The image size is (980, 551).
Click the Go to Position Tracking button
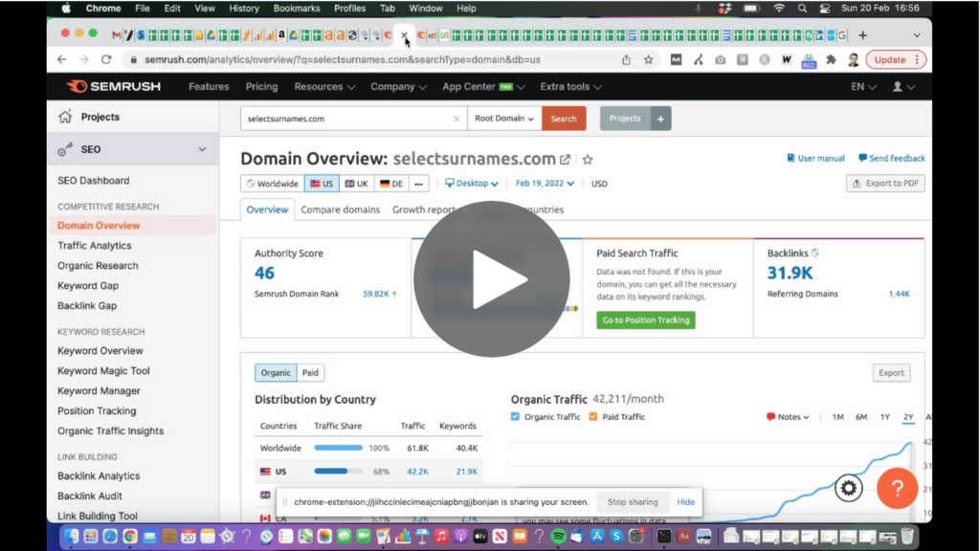646,320
